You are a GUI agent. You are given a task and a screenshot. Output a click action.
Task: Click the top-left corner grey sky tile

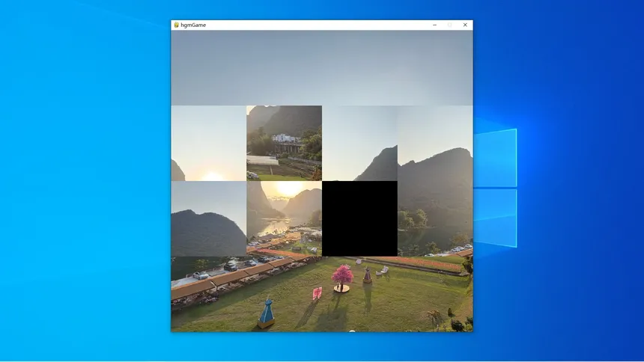coord(209,68)
